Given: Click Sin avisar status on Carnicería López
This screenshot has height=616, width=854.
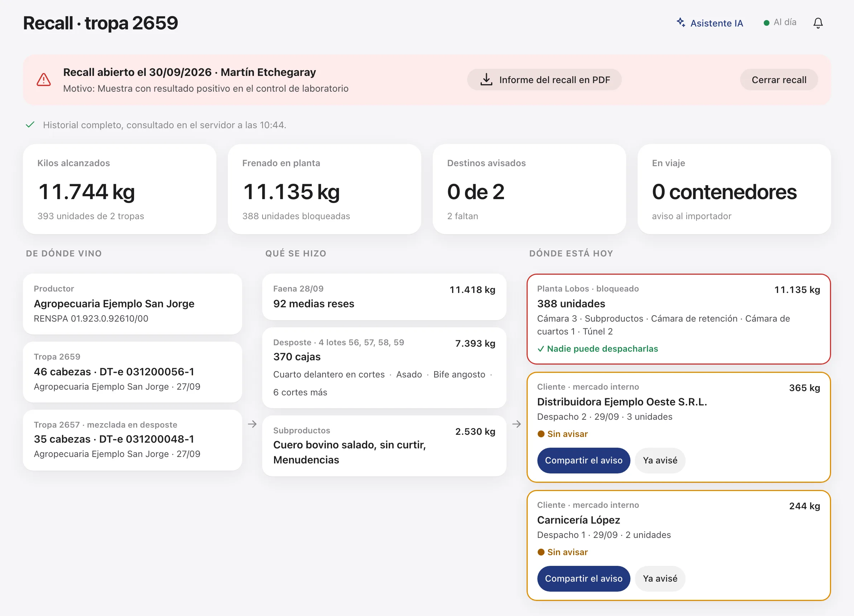Looking at the screenshot, I should (562, 552).
